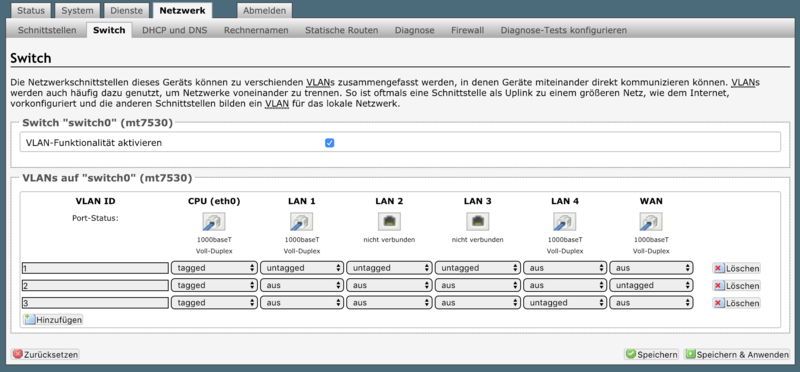Click the WAN port status icon
This screenshot has width=800, height=372.
(651, 221)
